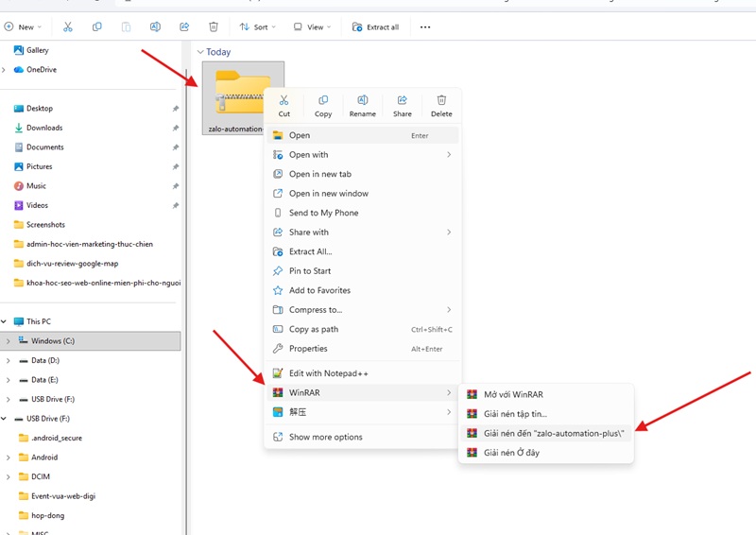Unpin Downloads using its pin icon
The image size is (756, 535).
(176, 128)
